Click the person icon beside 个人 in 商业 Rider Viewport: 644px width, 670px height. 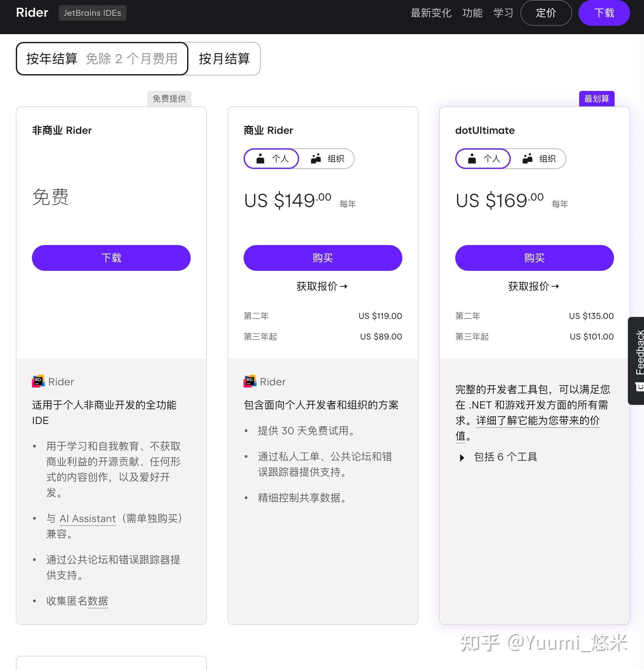261,158
